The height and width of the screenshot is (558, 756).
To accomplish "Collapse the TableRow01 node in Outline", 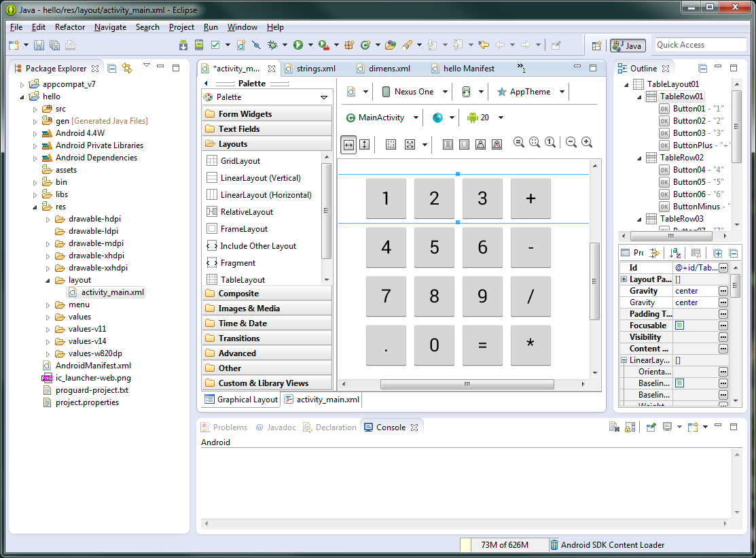I will [639, 97].
